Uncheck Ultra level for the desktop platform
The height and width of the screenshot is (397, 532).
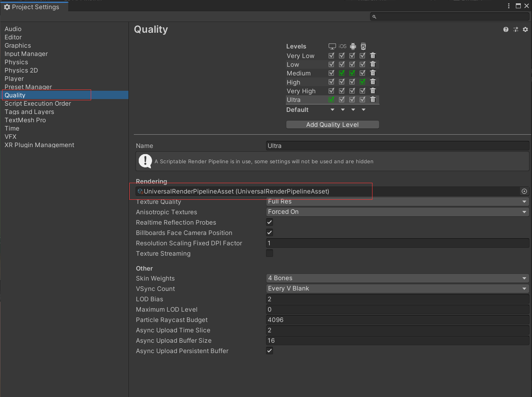coord(331,99)
